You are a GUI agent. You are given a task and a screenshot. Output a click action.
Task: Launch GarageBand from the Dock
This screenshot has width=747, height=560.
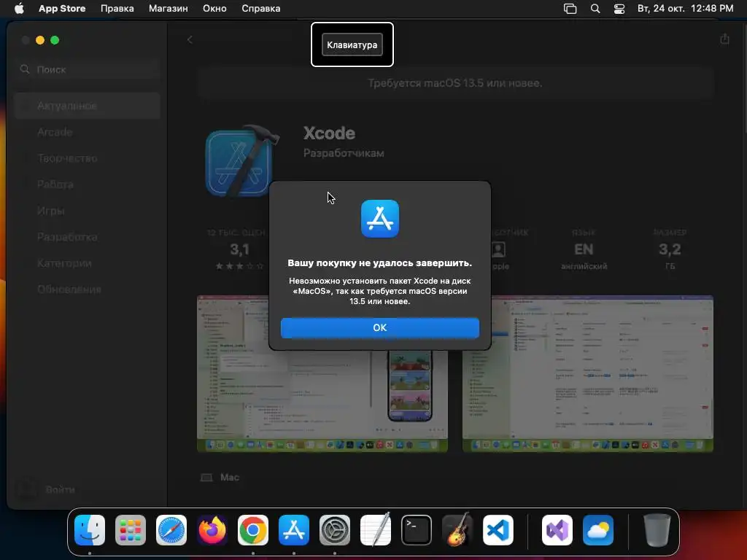(457, 530)
